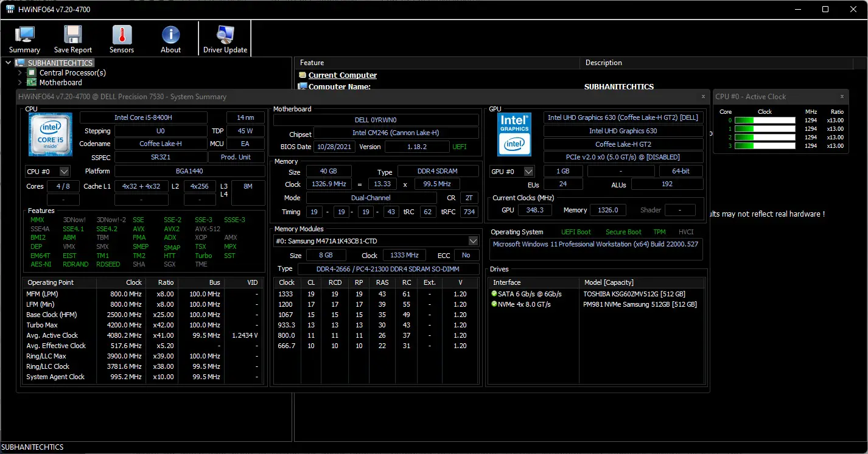
Task: Close the CPU #0 Active Clock window
Action: pos(842,96)
